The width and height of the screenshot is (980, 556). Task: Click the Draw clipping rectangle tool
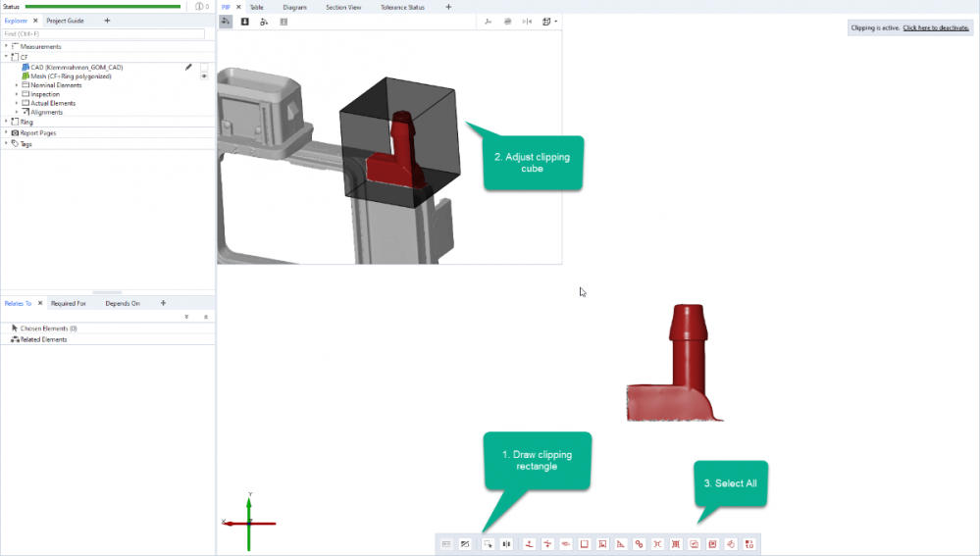(x=488, y=543)
